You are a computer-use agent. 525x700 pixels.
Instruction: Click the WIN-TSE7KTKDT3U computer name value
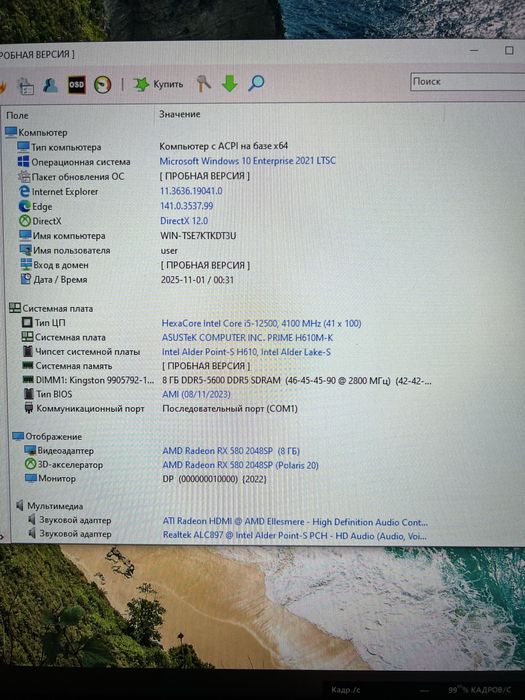198,235
